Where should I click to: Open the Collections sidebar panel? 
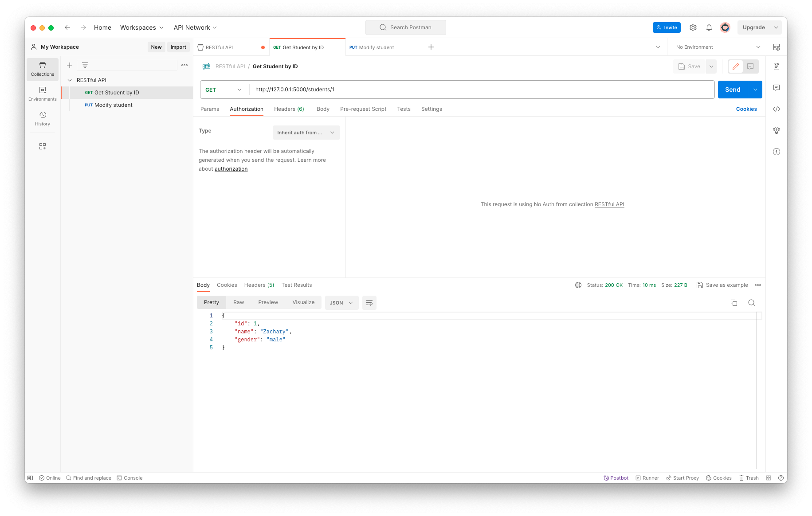click(43, 69)
